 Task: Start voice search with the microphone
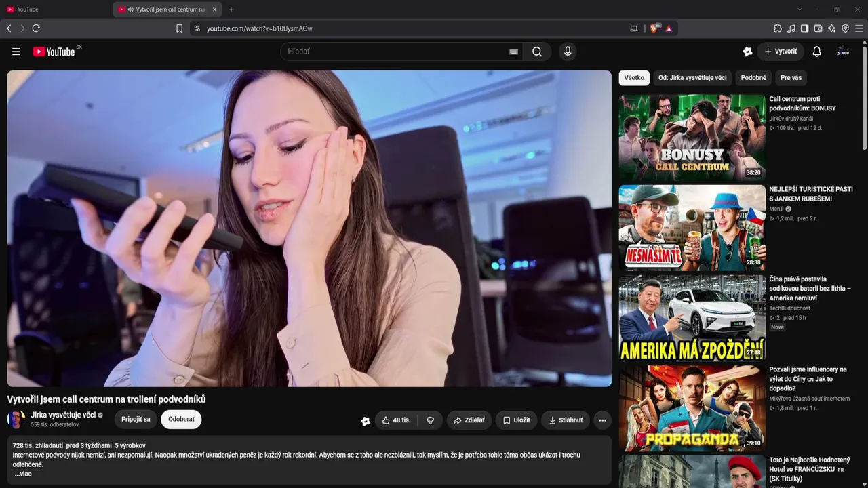(x=568, y=52)
